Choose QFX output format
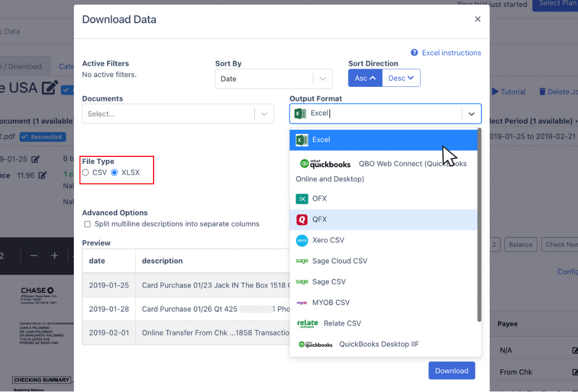Image resolution: width=578 pixels, height=392 pixels. (383, 219)
